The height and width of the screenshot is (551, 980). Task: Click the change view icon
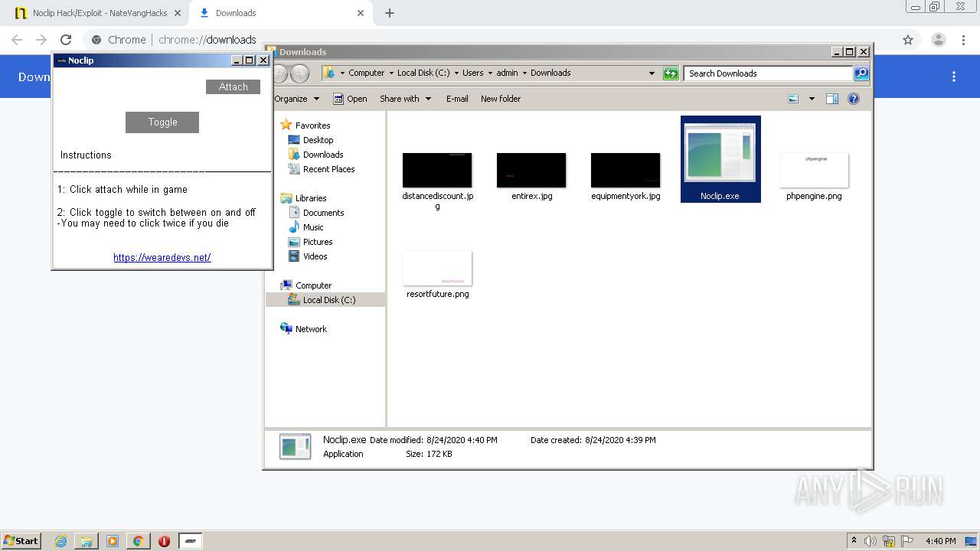pos(793,99)
